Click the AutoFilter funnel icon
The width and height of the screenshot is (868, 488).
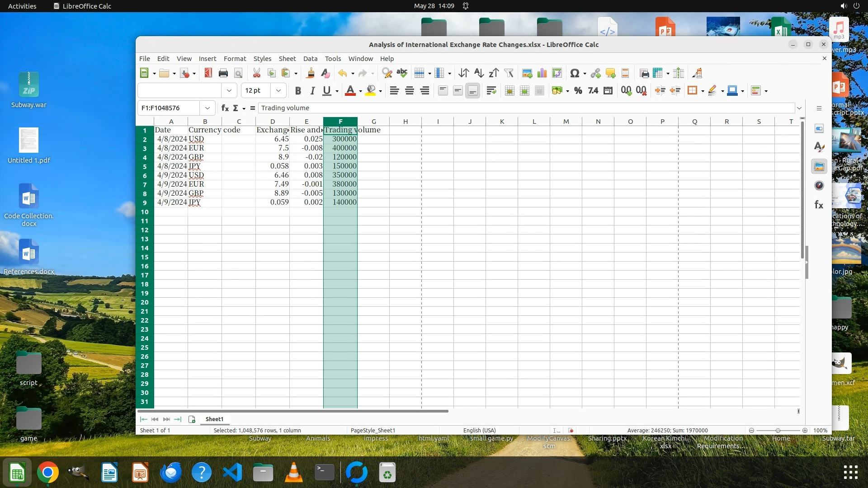coord(509,73)
